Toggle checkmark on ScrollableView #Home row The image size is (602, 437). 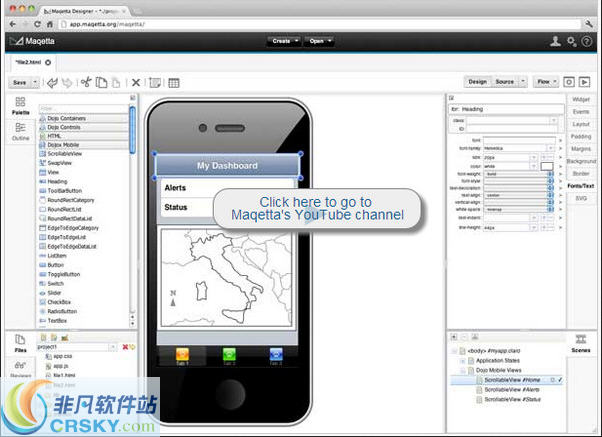click(x=560, y=380)
